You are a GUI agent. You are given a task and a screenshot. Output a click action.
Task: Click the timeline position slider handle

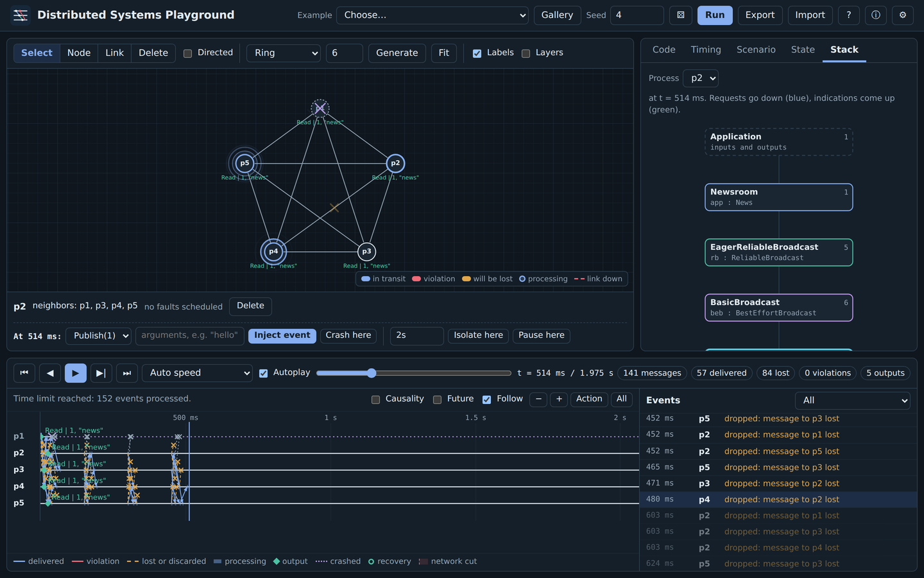(x=372, y=373)
